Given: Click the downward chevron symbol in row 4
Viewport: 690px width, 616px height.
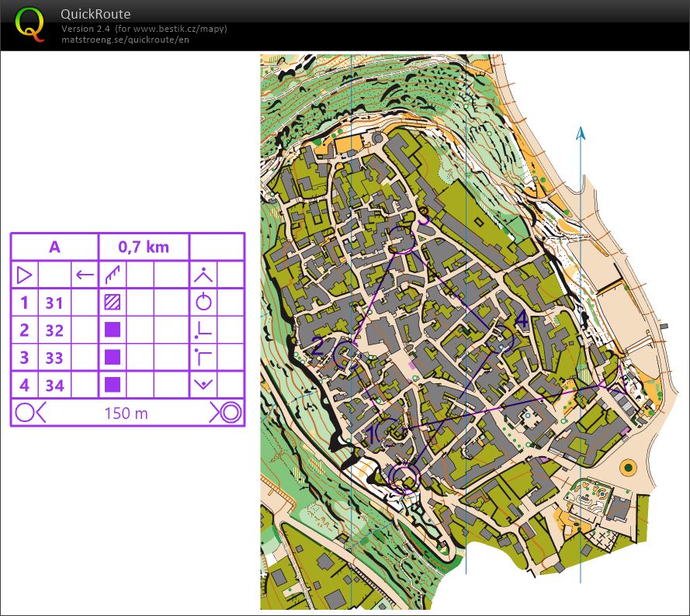Looking at the screenshot, I should (x=204, y=384).
